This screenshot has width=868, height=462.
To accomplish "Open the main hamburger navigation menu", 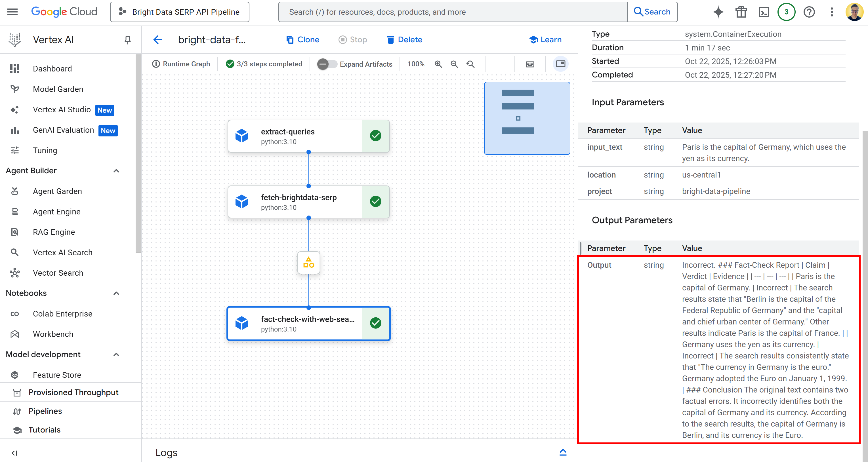I will click(x=12, y=12).
